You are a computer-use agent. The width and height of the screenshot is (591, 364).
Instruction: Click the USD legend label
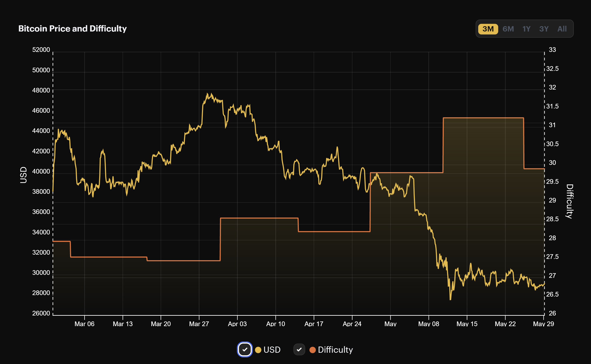tap(272, 350)
